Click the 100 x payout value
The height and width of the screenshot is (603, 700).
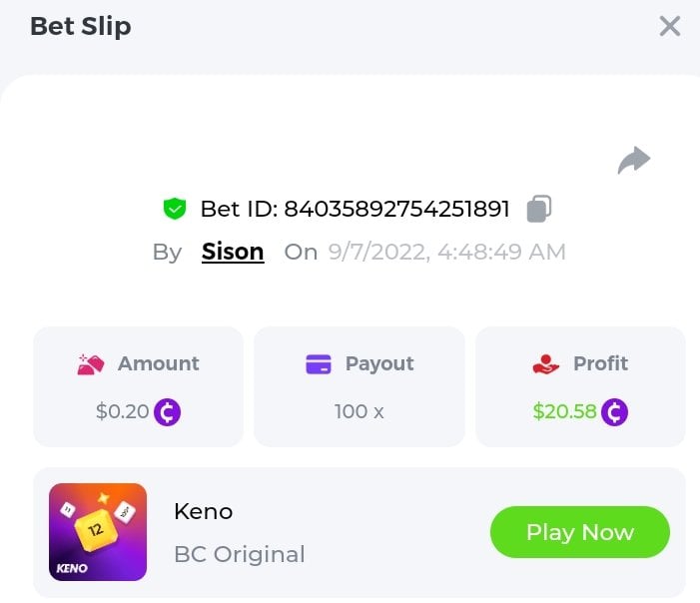click(359, 411)
